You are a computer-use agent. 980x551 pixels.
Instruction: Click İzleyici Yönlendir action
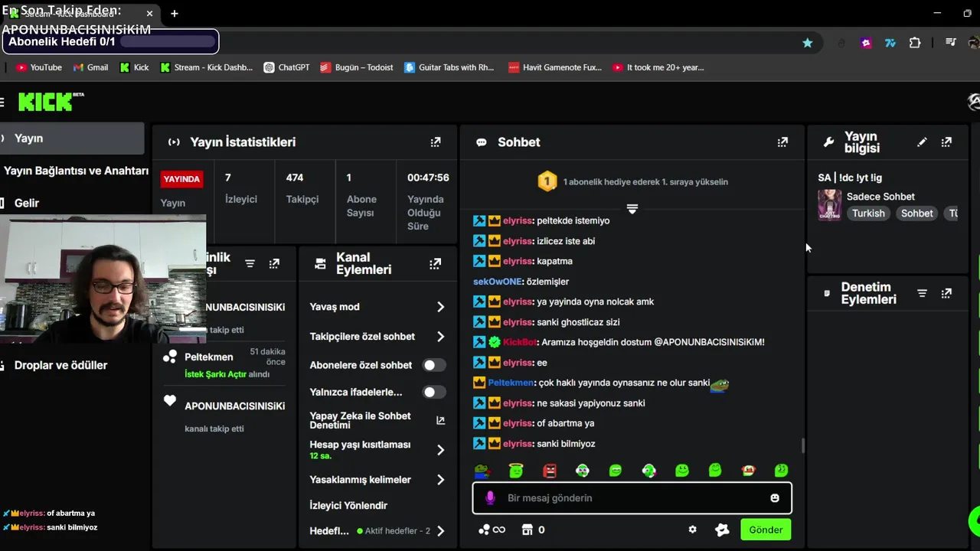click(348, 506)
